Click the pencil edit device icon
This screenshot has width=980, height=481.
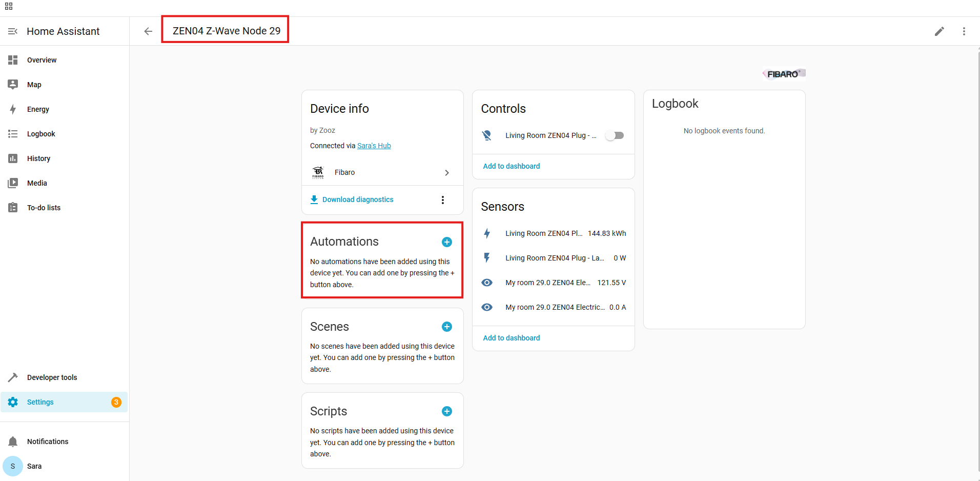939,31
